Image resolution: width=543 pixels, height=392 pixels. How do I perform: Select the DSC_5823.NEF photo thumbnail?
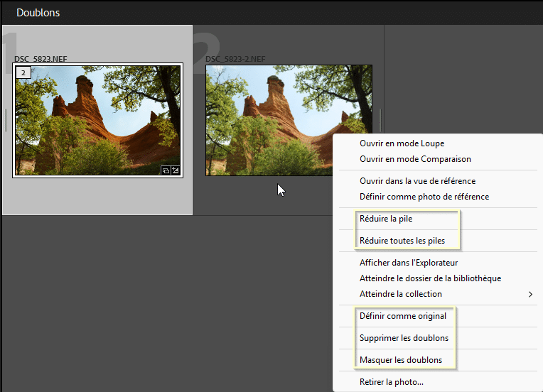[97, 121]
